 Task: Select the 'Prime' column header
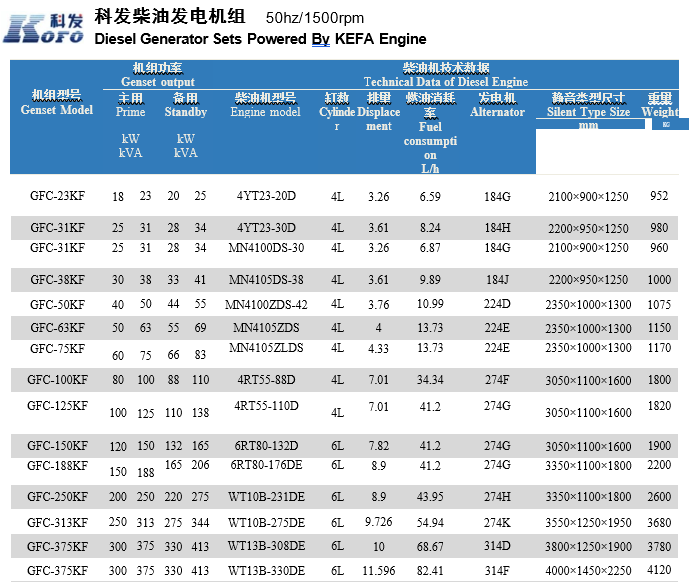(131, 112)
